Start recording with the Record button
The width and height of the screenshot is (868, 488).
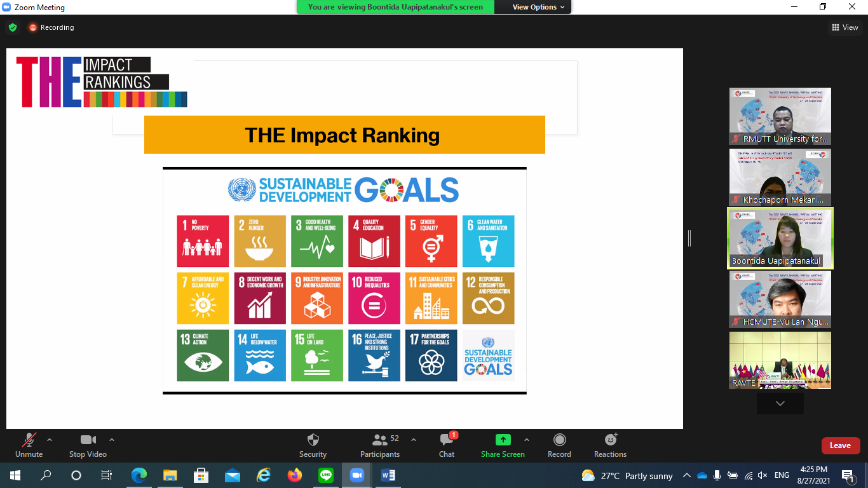[x=559, y=445]
